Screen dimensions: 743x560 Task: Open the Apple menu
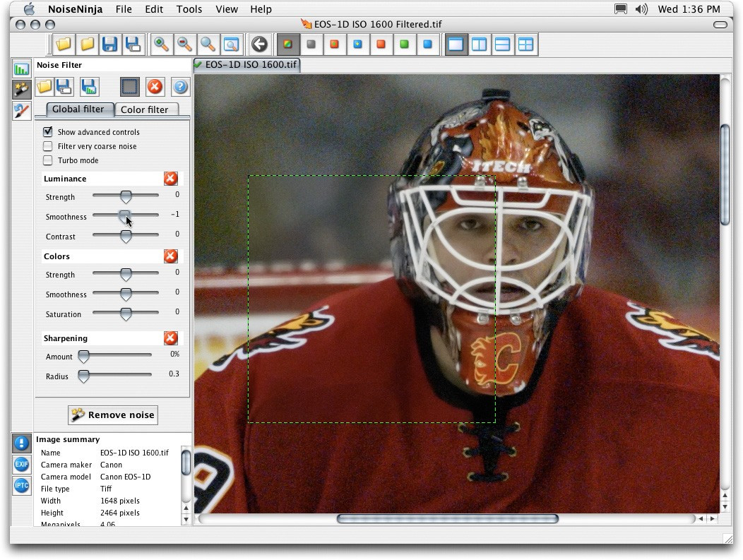coord(30,9)
